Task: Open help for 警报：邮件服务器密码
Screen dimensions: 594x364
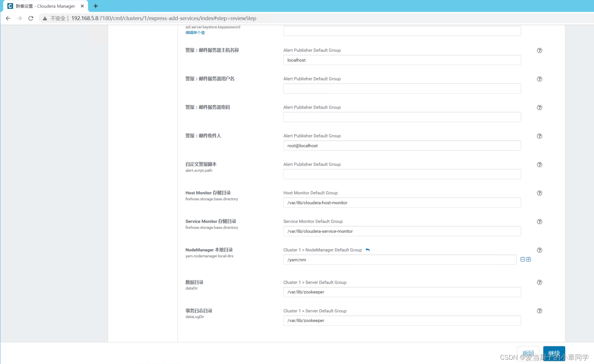Action: point(539,108)
